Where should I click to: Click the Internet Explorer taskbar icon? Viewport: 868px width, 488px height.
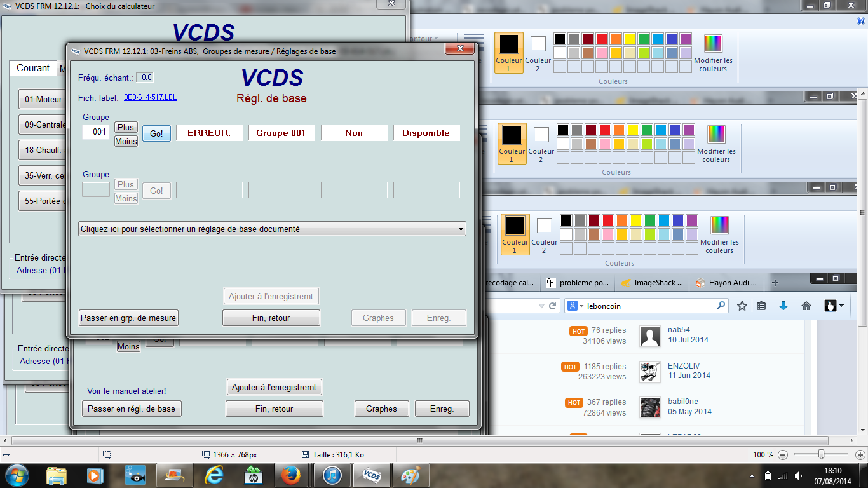point(214,475)
